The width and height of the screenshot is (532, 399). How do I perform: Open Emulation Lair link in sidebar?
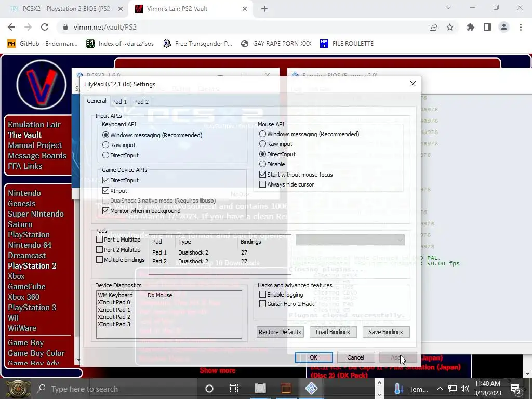coord(34,125)
